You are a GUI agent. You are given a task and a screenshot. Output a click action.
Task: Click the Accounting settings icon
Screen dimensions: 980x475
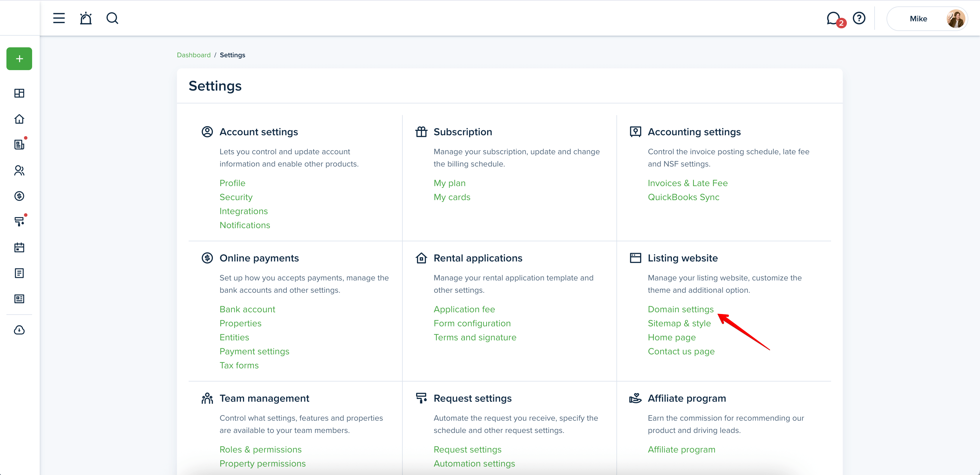[636, 132]
